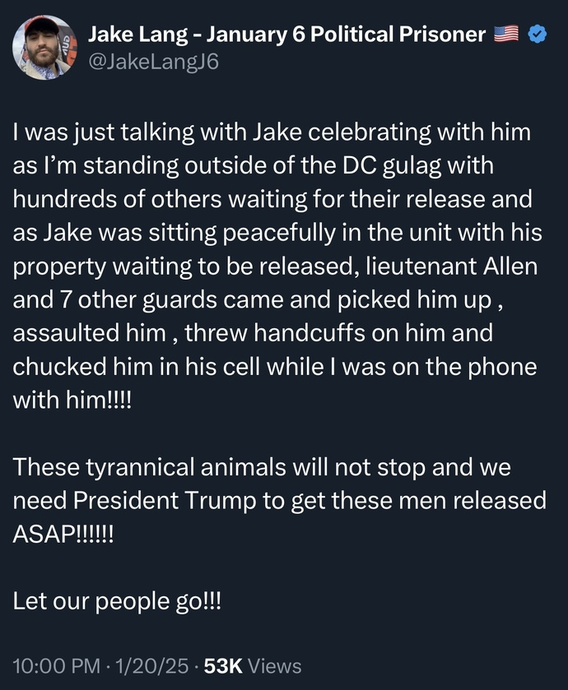This screenshot has height=690, width=568.
Task: Click the 10:00 PM timestamp
Action: (57, 666)
